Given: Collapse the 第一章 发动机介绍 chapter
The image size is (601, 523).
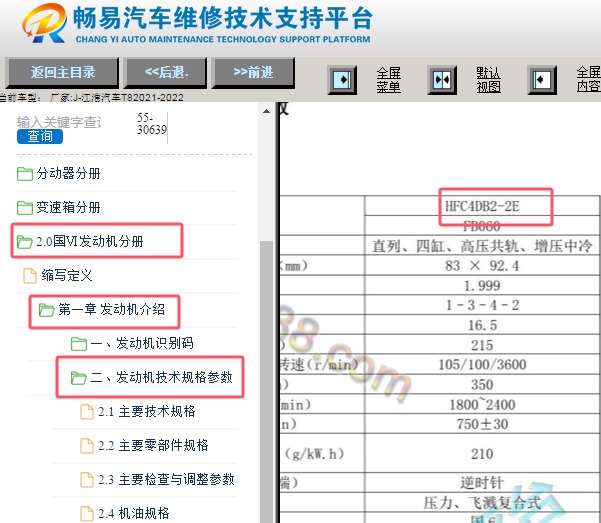Looking at the screenshot, I should coord(112,309).
